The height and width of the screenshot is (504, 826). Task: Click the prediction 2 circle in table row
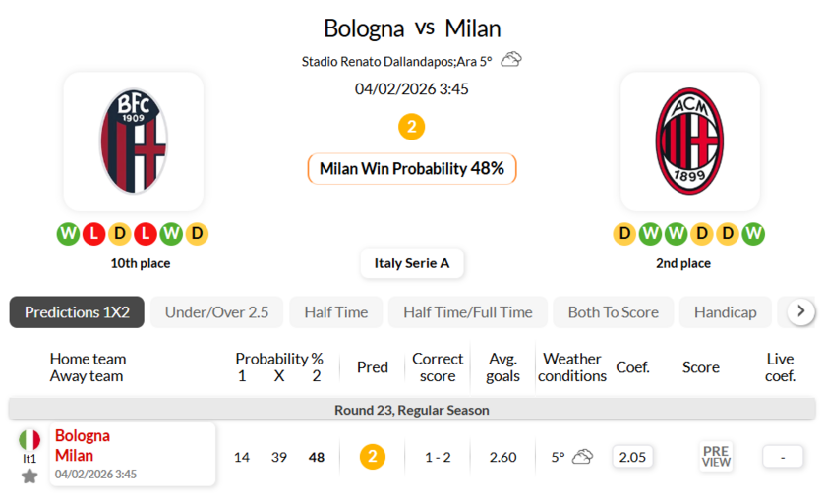pos(372,457)
